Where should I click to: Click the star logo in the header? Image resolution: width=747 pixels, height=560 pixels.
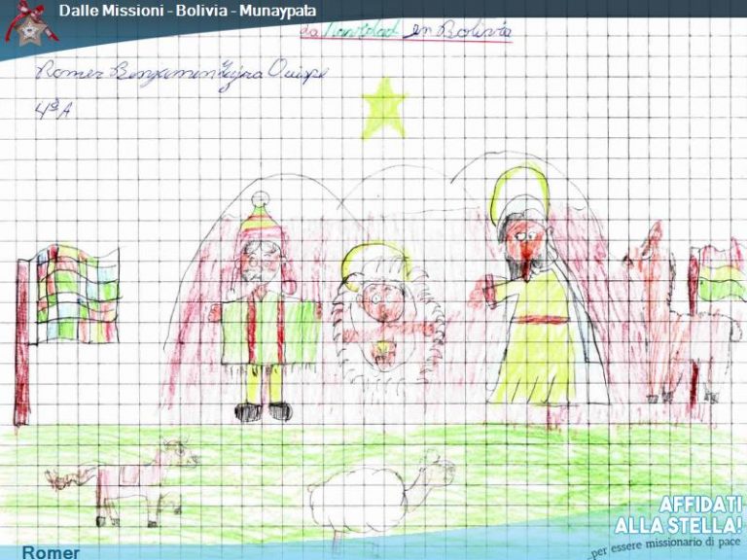[29, 21]
